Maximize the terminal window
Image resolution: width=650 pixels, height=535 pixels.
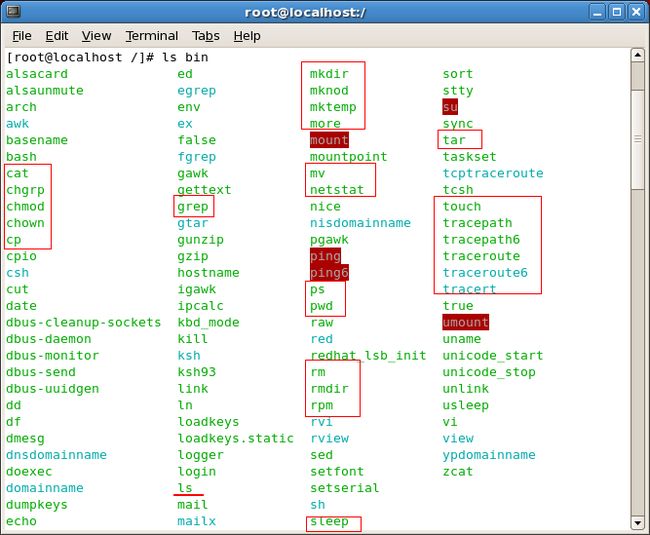[x=617, y=12]
